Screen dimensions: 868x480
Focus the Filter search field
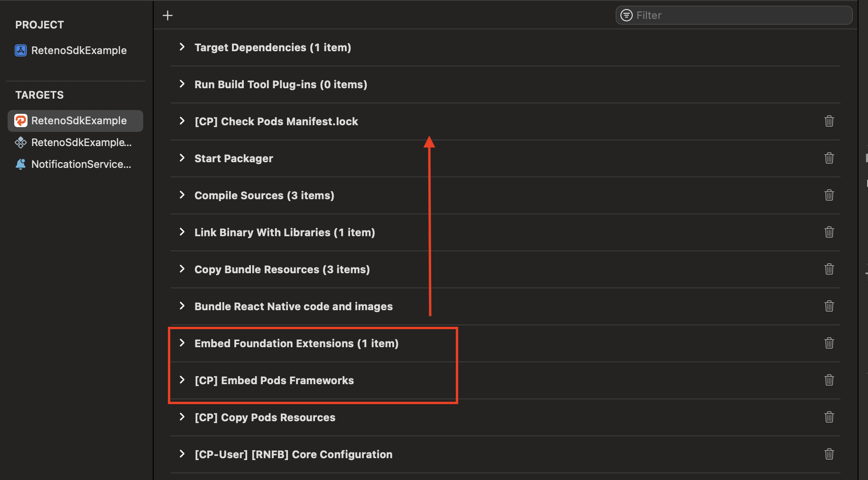pyautogui.click(x=734, y=15)
